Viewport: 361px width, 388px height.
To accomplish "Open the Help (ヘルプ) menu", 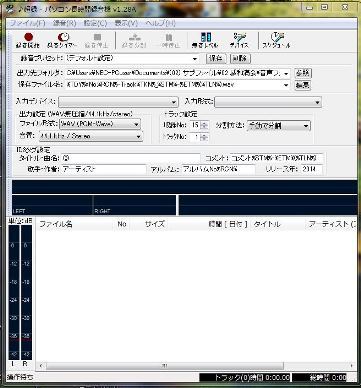I will pyautogui.click(x=161, y=23).
